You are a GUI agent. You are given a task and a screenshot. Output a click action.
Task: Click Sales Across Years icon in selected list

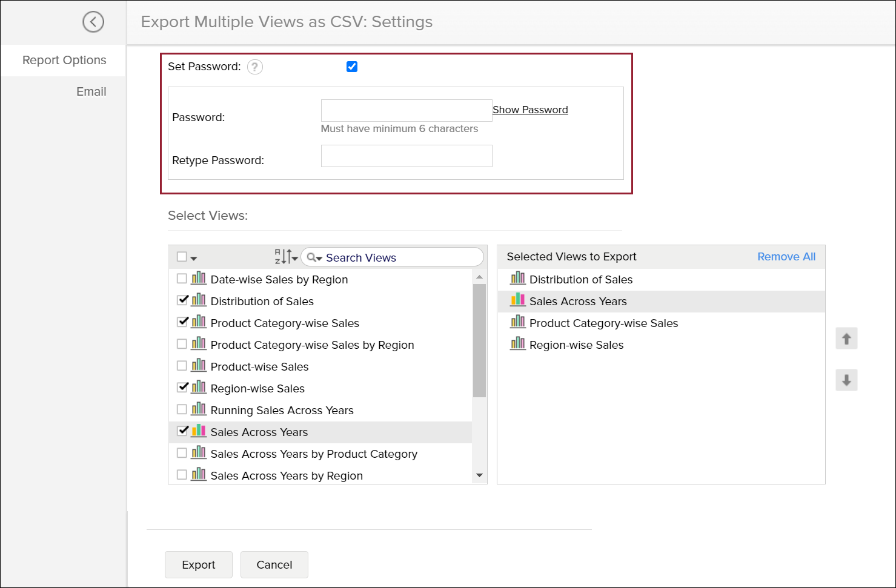coord(518,300)
